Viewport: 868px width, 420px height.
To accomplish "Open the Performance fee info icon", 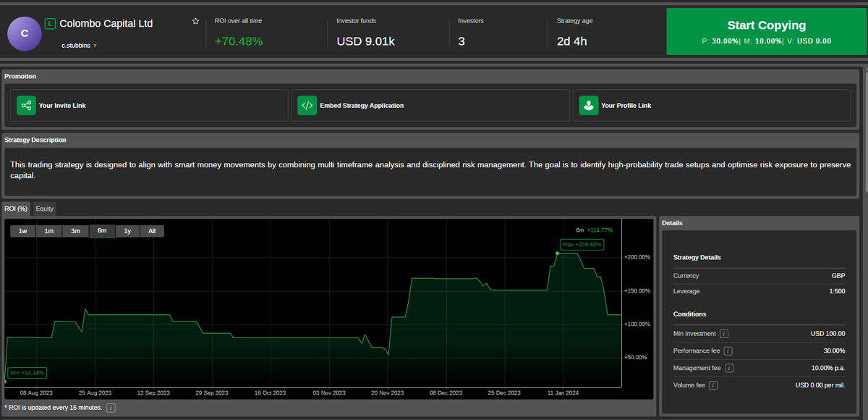I will pyautogui.click(x=728, y=351).
